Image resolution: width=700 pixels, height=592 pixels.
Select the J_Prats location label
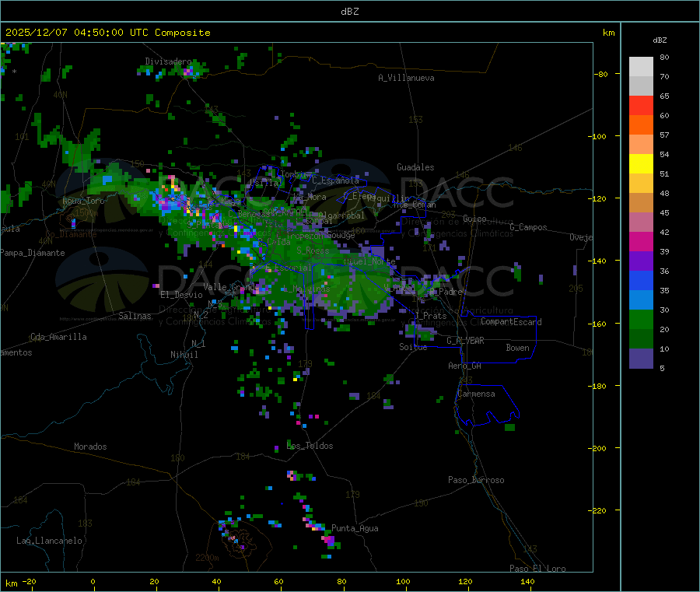tap(431, 316)
